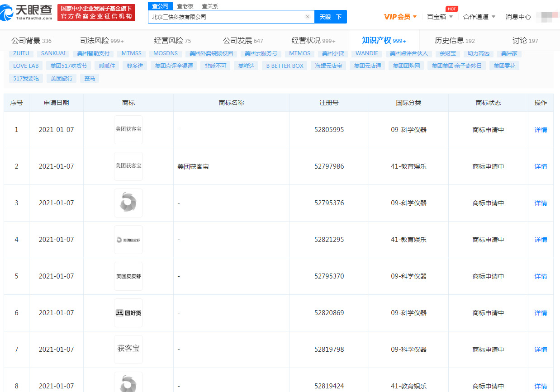The image size is (560, 392).
Task: Open the 历史信息 tab
Action: pos(455,41)
